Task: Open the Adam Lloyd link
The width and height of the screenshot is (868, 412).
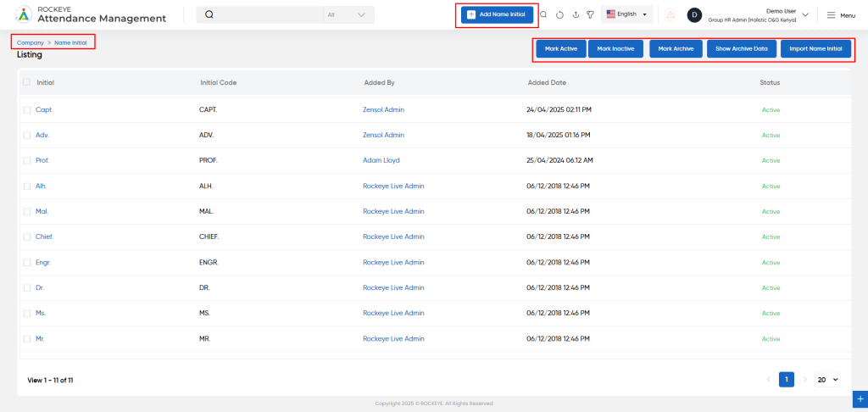Action: click(x=381, y=160)
